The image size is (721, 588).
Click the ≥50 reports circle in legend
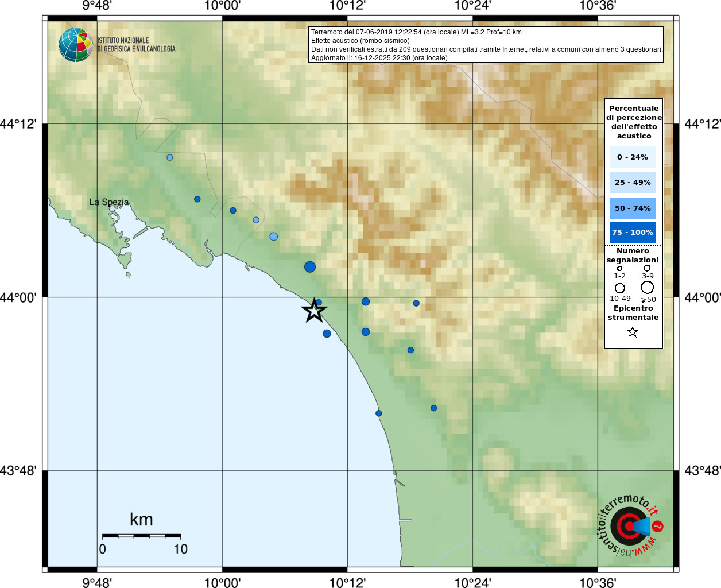(x=648, y=287)
